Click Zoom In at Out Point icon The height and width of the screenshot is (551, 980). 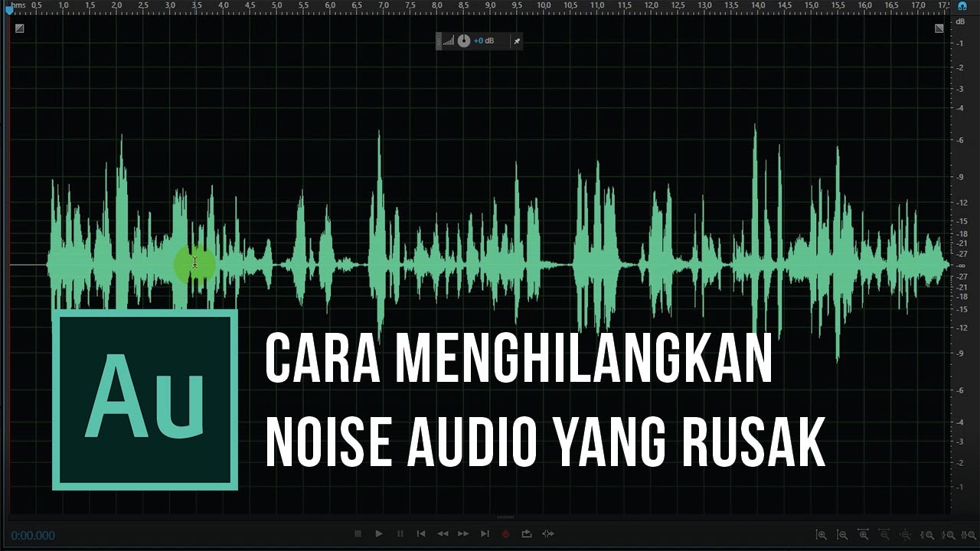949,534
